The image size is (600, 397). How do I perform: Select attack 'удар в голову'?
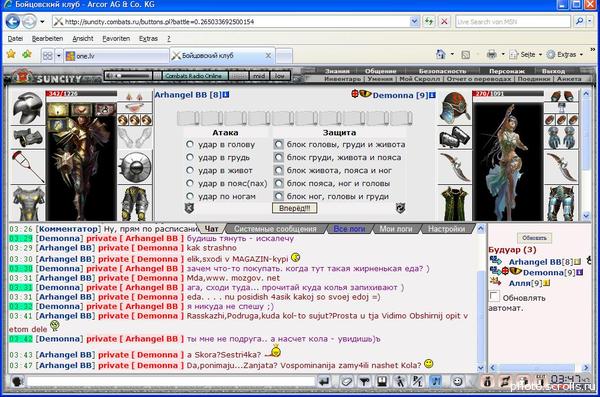[x=190, y=144]
